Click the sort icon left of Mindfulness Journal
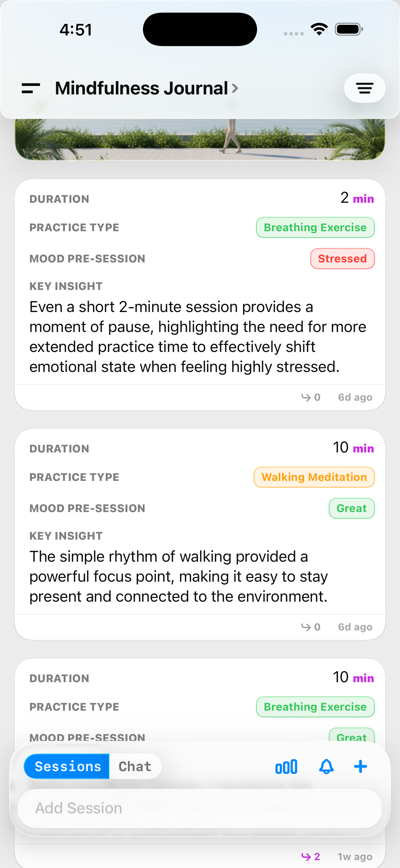 coord(31,88)
